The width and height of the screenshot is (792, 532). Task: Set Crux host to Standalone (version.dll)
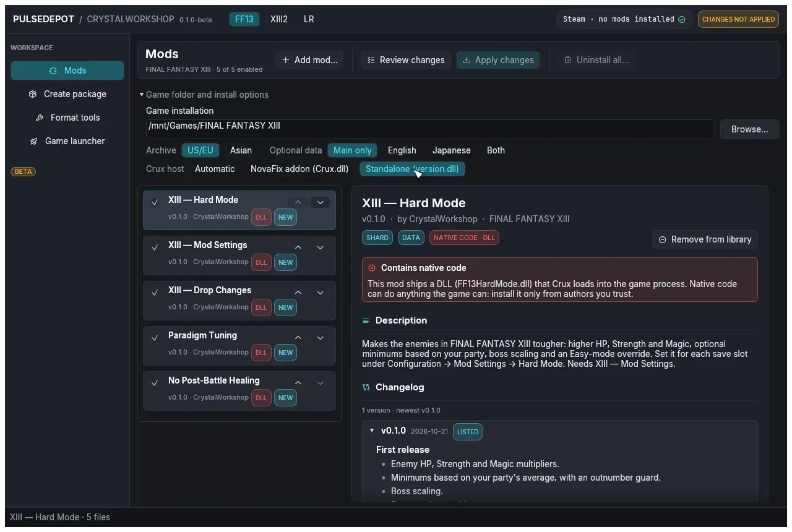click(412, 169)
